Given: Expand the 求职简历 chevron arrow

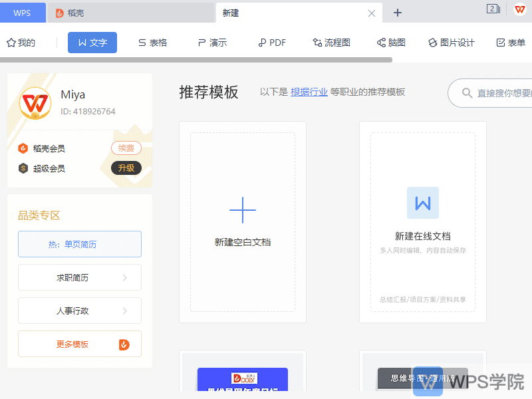Looking at the screenshot, I should pyautogui.click(x=125, y=277).
